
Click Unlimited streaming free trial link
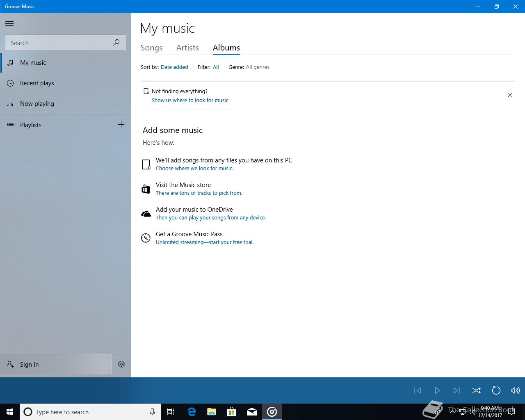click(x=205, y=242)
